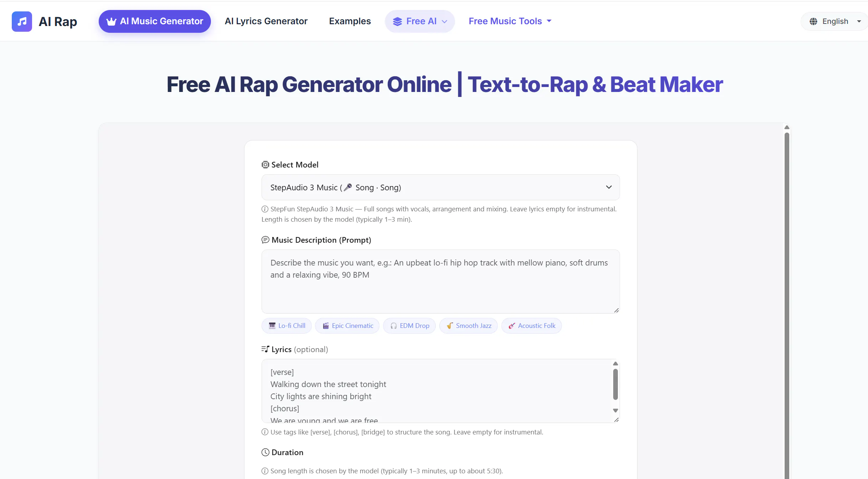Click the info icon before StepFun description
The width and height of the screenshot is (868, 479).
pyautogui.click(x=265, y=209)
